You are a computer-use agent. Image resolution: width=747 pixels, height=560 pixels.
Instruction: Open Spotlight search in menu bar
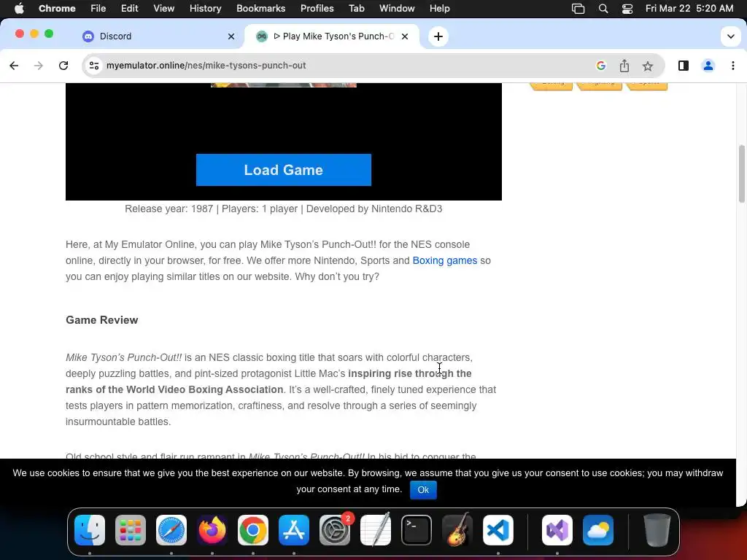603,9
